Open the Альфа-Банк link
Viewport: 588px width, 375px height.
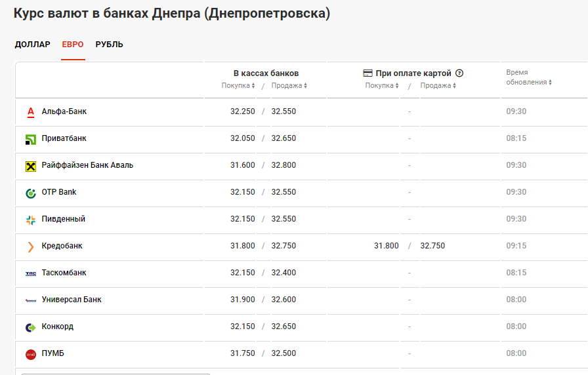click(64, 111)
